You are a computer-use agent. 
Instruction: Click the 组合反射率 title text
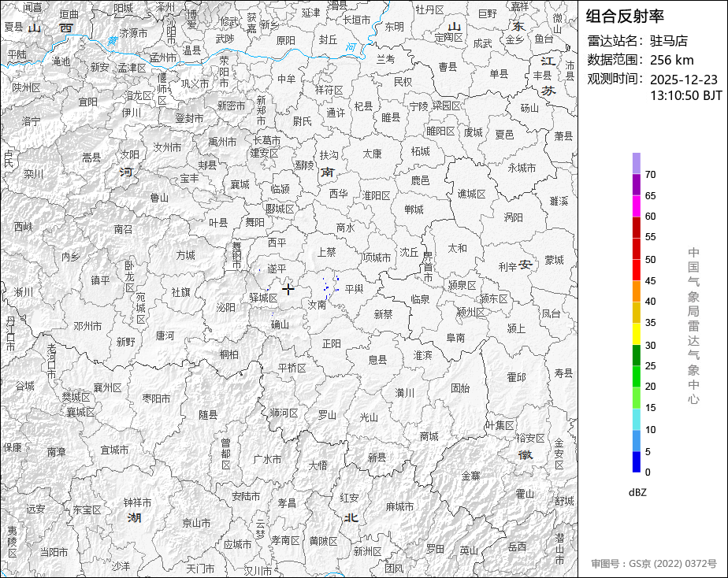625,17
